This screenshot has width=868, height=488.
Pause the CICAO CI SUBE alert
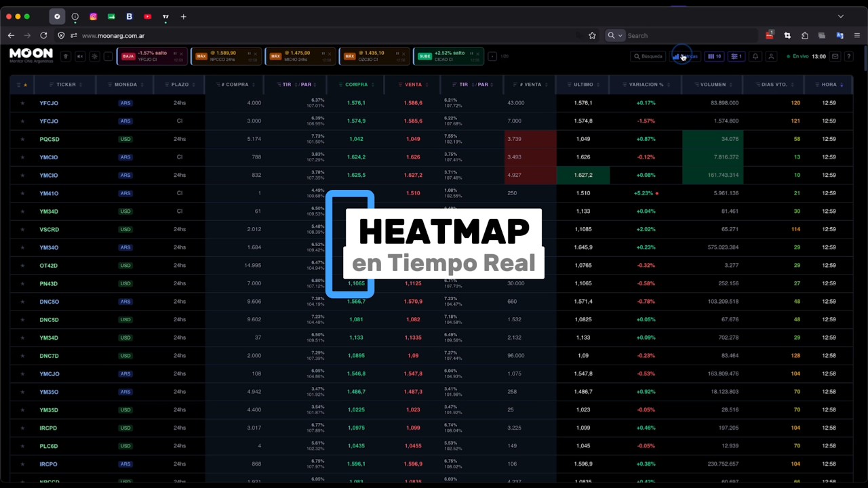coord(471,53)
